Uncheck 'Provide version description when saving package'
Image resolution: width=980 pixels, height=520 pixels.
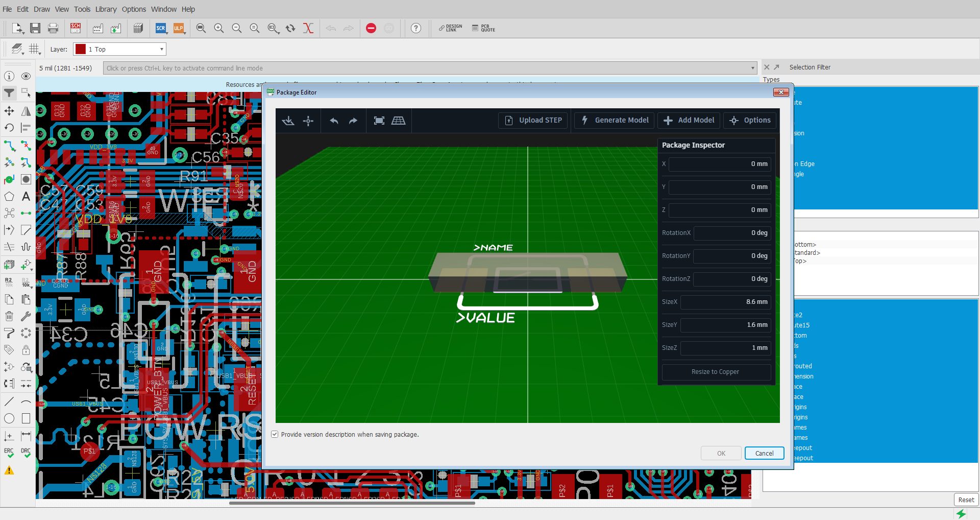tap(275, 434)
